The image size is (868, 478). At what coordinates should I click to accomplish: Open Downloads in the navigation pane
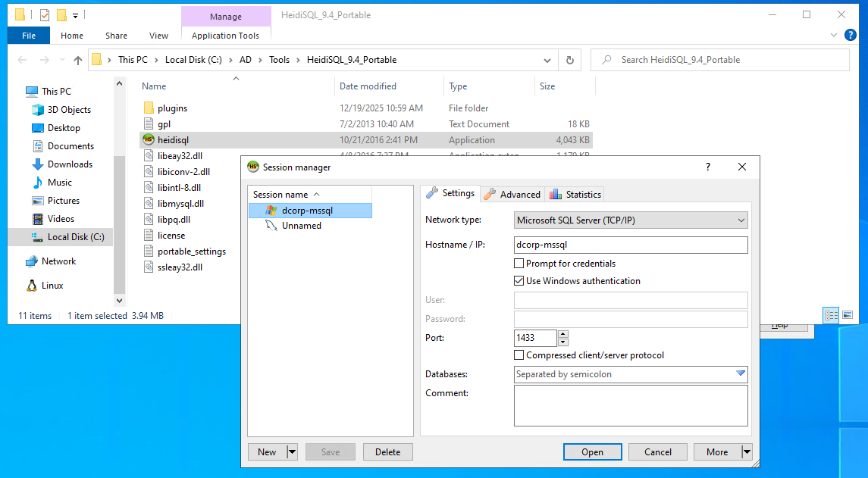coord(70,164)
